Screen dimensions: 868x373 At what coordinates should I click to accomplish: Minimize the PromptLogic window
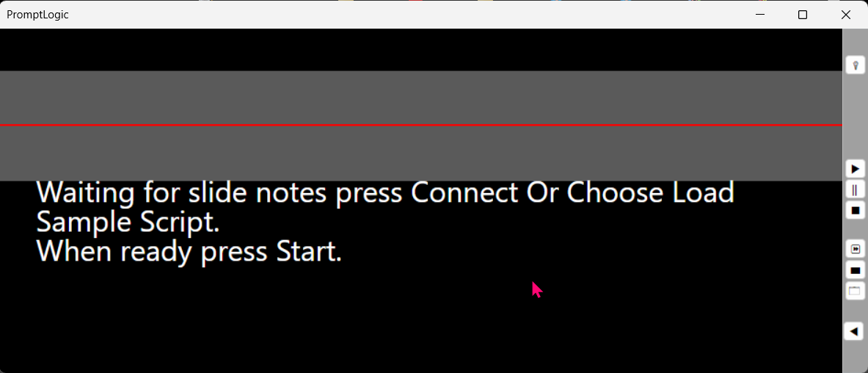[760, 15]
